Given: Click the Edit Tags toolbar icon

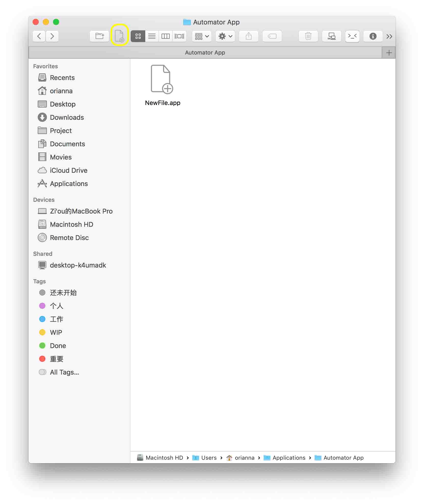Looking at the screenshot, I should 272,36.
